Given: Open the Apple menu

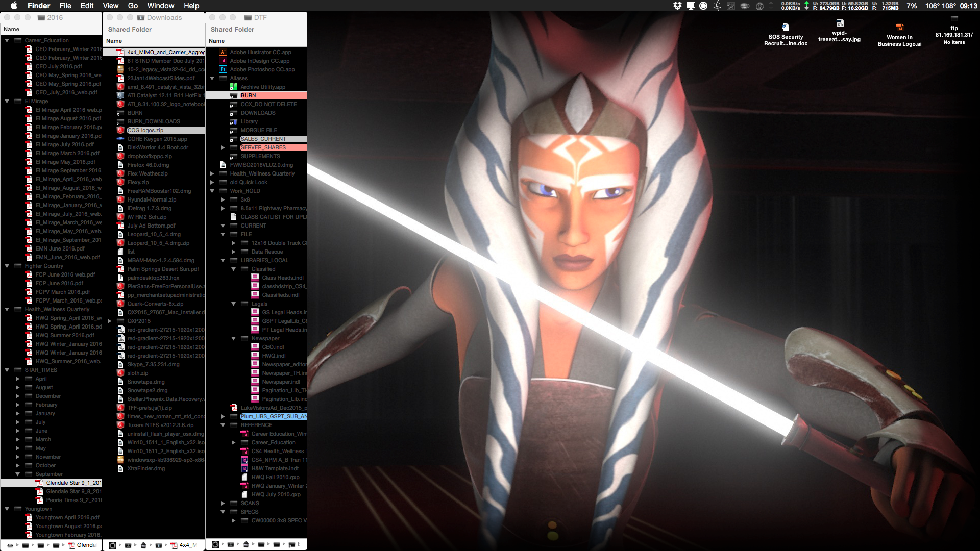Looking at the screenshot, I should 14,6.
